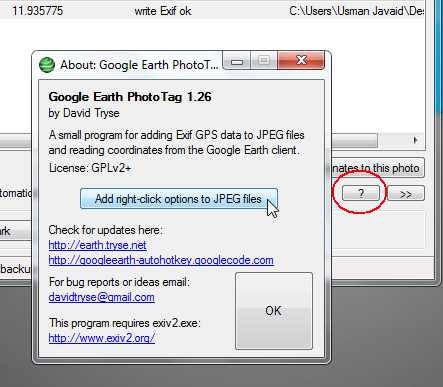This screenshot has height=387, width=443.
Task: Click the 'License: GPLv2+' text
Action: click(90, 168)
